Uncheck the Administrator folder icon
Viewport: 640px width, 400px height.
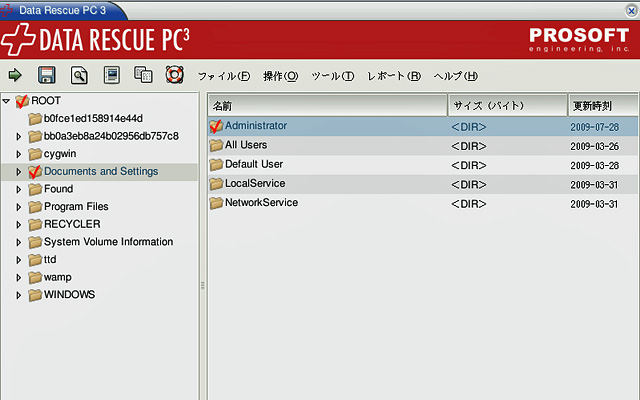[x=216, y=126]
